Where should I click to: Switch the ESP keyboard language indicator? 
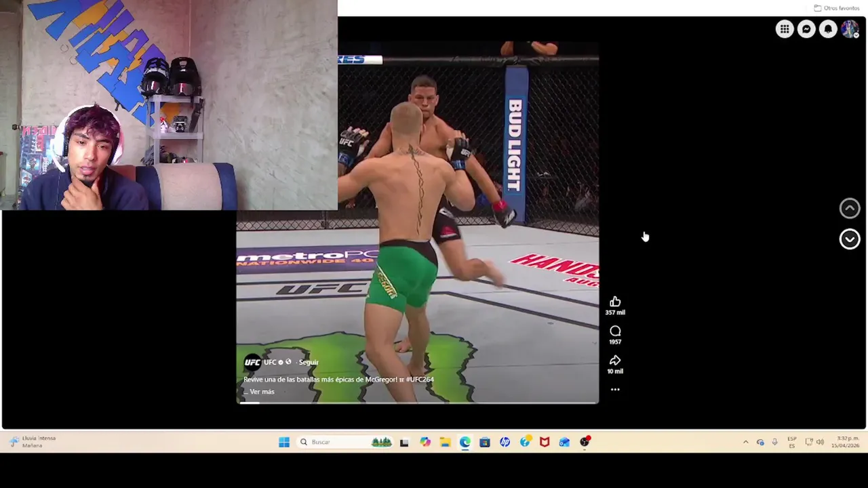coord(791,442)
